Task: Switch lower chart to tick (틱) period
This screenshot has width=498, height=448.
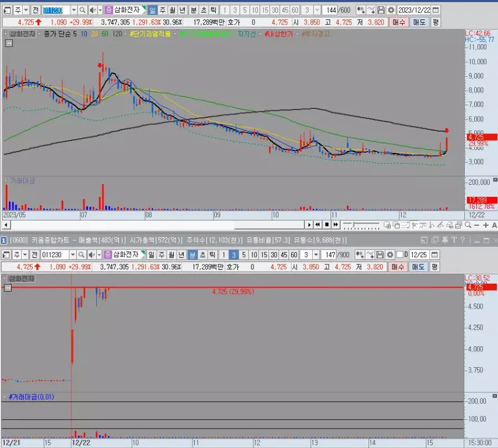Action: point(212,254)
